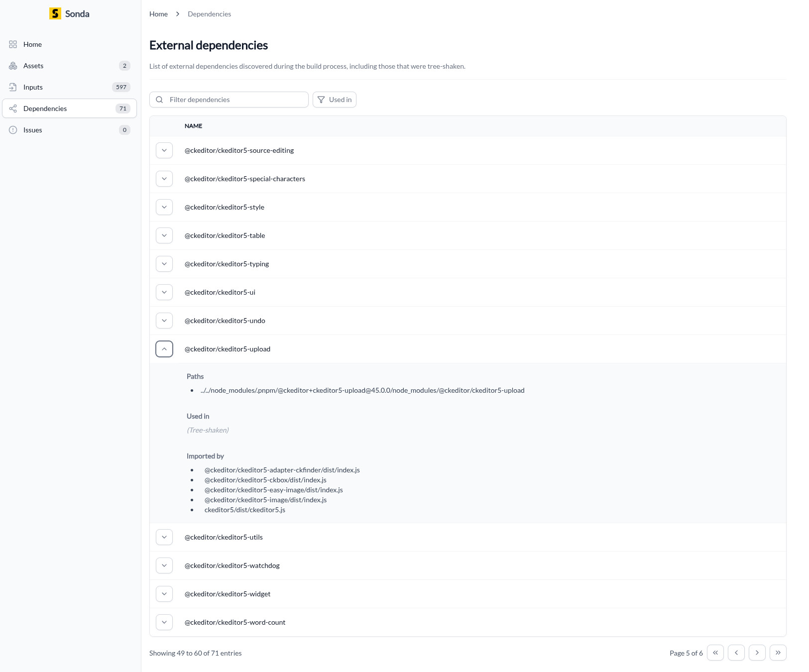Click the Inputs file icon in sidebar
This screenshot has width=809, height=672.
[x=13, y=87]
